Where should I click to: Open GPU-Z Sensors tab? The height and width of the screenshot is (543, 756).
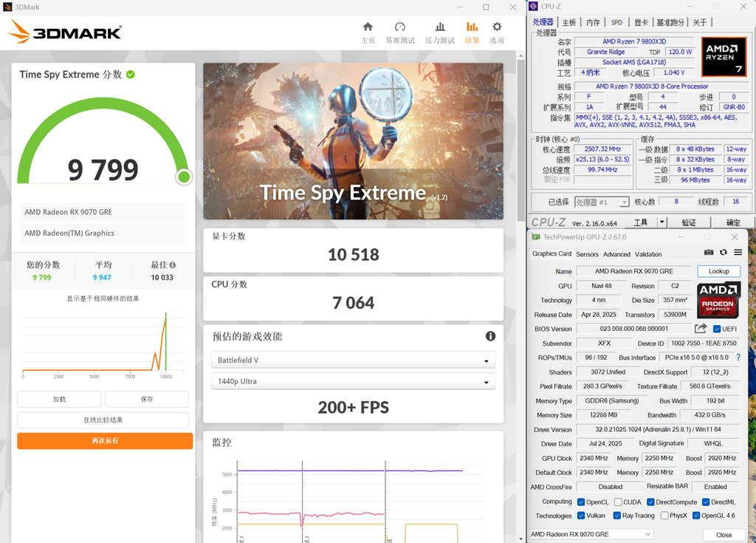pos(587,254)
